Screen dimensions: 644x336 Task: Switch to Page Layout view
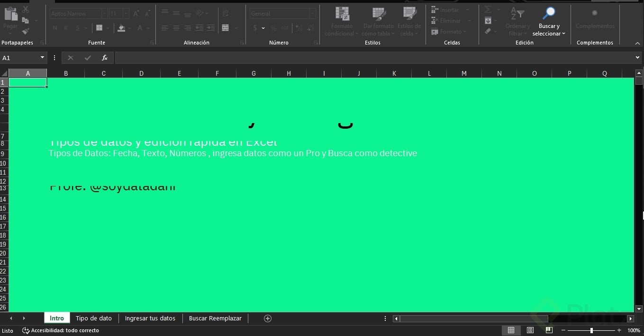point(530,330)
